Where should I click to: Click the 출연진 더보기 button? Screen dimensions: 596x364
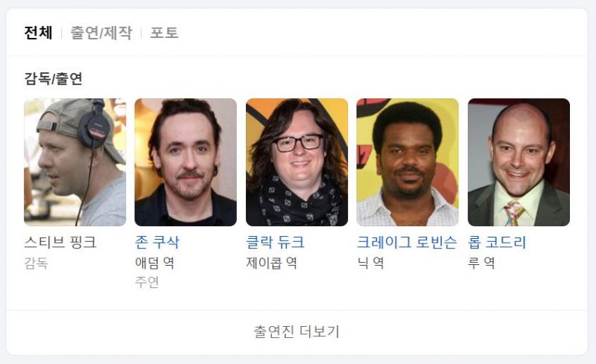point(297,332)
